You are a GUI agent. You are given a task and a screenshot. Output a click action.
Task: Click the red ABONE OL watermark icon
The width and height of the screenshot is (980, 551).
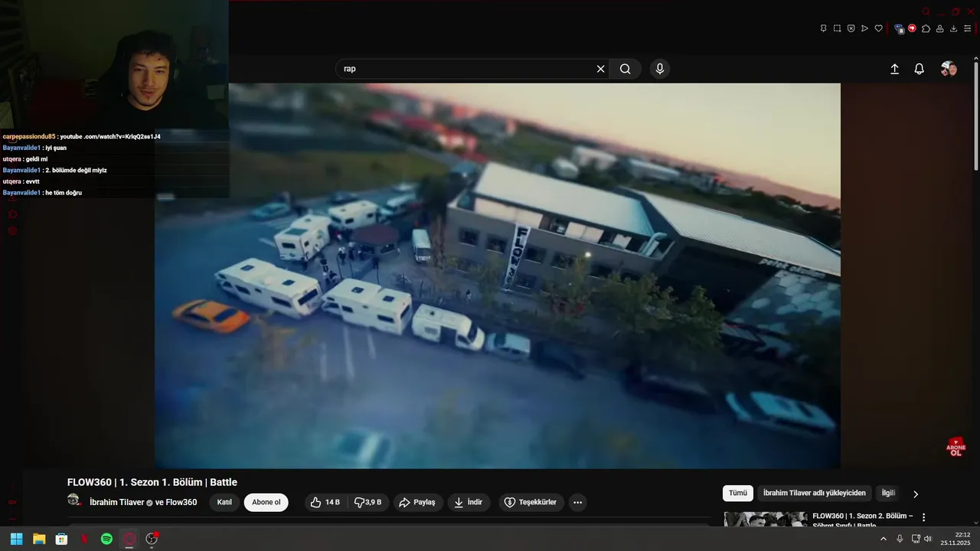pyautogui.click(x=955, y=447)
